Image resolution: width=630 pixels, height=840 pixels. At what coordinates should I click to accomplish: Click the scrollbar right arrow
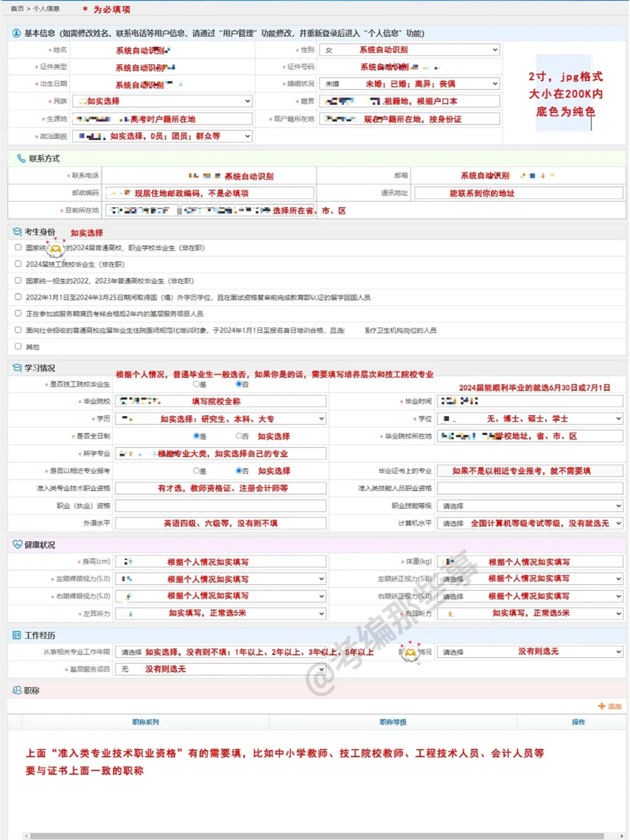tap(622, 836)
